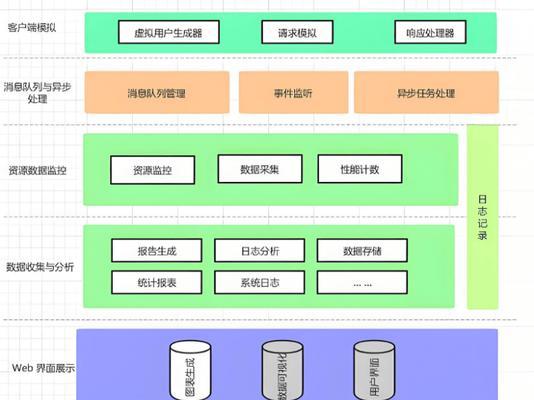Select the 响应处理器 box

click(x=430, y=32)
